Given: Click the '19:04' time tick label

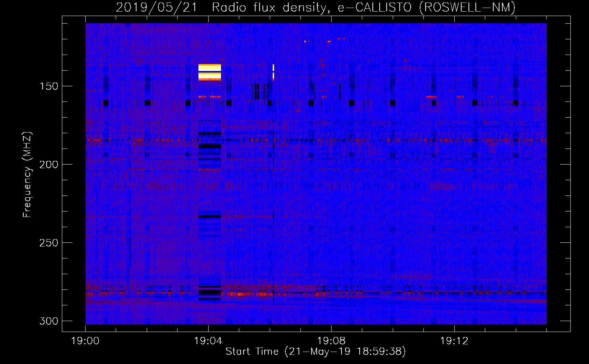Looking at the screenshot, I should tap(208, 341).
